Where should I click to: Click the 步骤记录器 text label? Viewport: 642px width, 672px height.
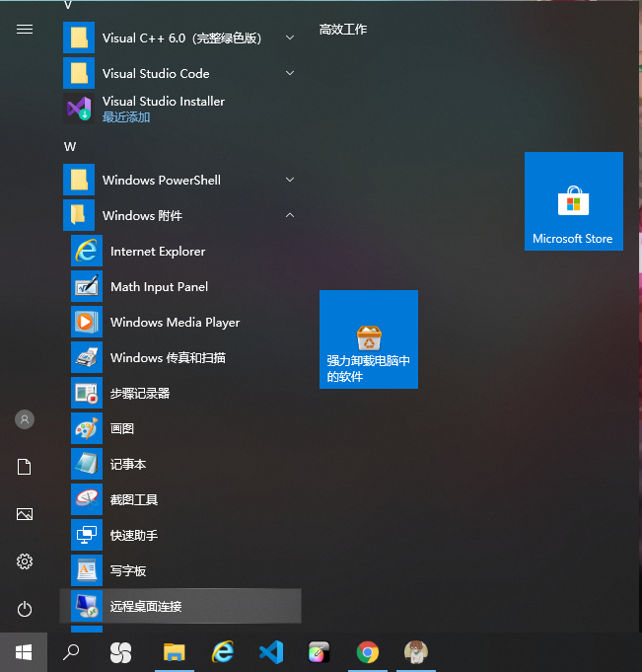(140, 393)
